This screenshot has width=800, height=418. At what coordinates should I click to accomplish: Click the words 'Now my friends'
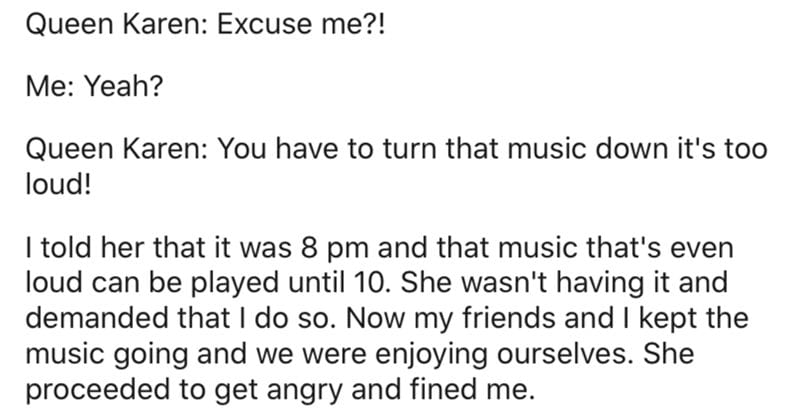coord(451,319)
